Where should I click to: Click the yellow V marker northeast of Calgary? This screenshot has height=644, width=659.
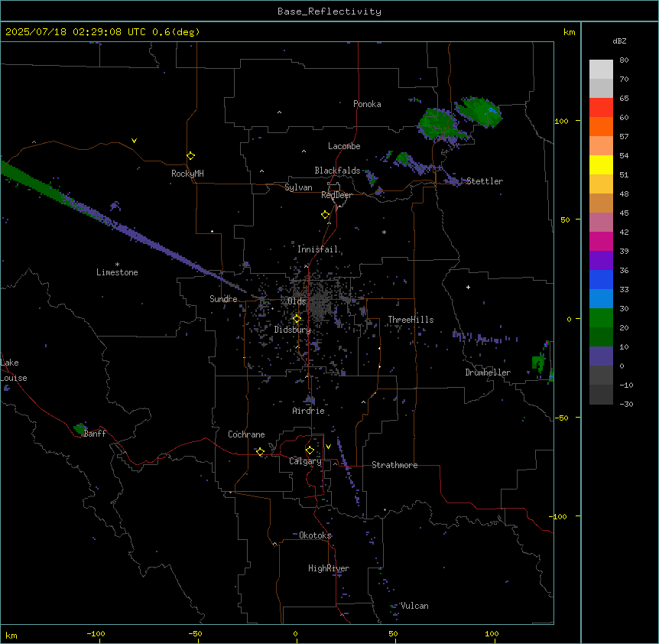(x=328, y=447)
